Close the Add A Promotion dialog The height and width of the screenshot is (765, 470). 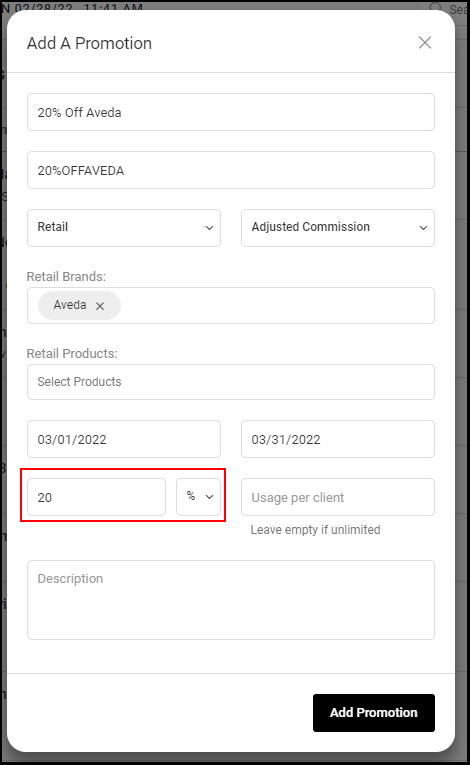tap(425, 42)
